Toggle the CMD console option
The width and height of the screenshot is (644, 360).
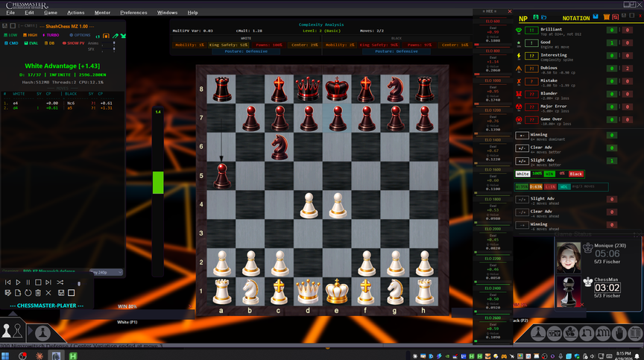(11, 43)
